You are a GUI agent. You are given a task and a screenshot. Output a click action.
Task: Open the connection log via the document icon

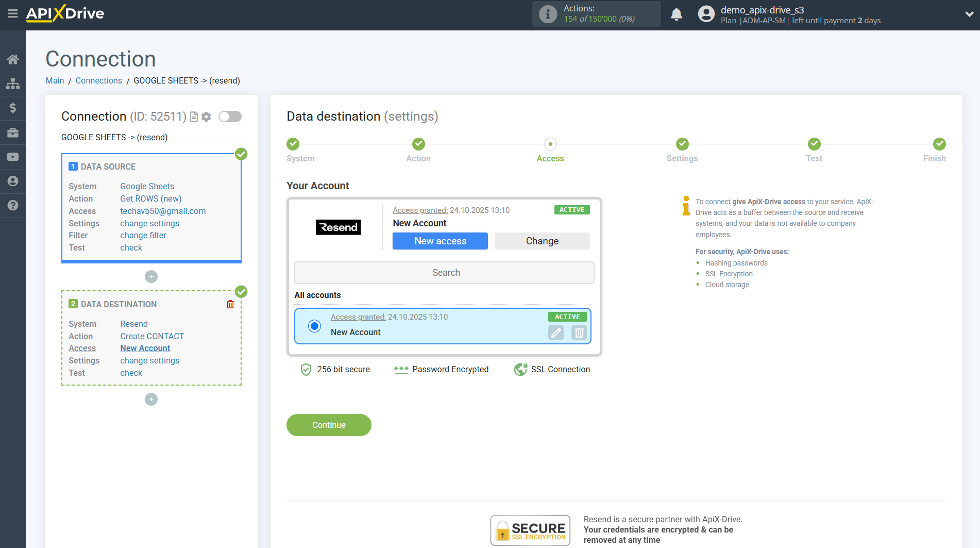coord(193,117)
